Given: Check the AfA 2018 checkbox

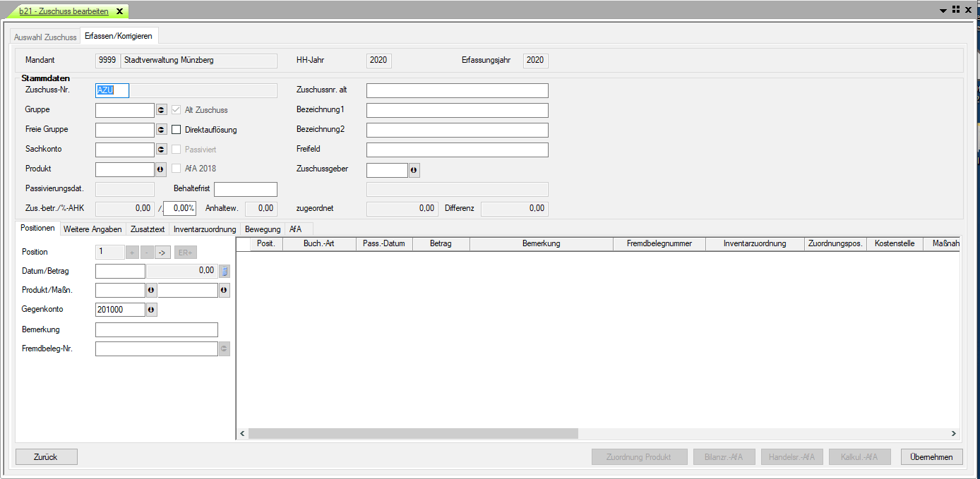Looking at the screenshot, I should [177, 169].
